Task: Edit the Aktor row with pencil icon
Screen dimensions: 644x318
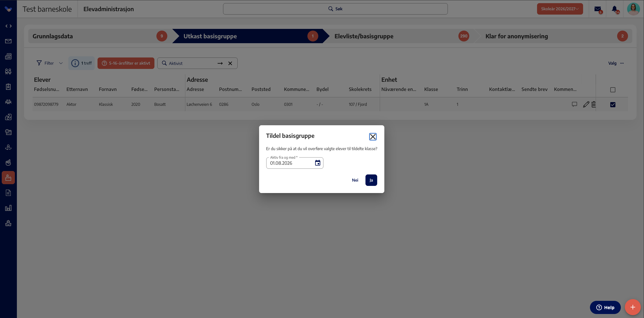Action: coord(586,104)
